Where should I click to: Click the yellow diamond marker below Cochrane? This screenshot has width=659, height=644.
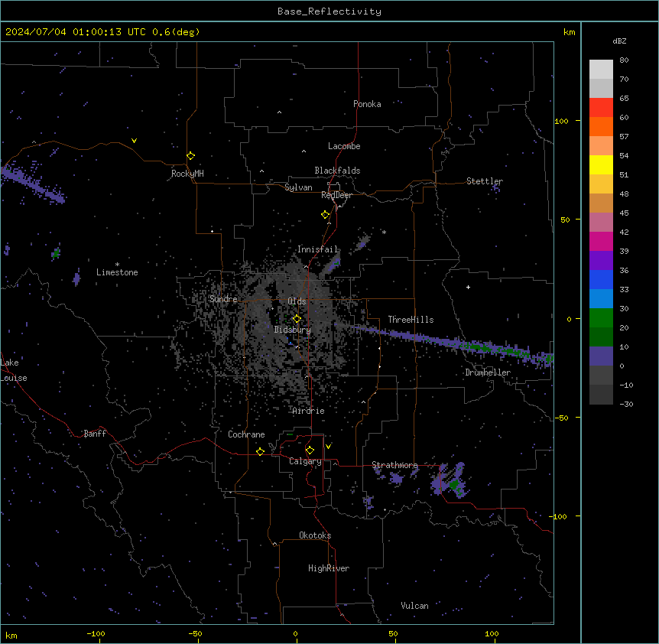point(261,451)
